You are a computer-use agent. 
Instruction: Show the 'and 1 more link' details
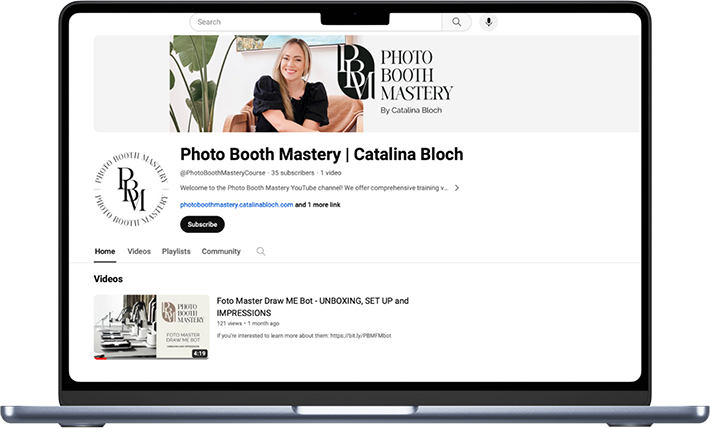pos(318,205)
